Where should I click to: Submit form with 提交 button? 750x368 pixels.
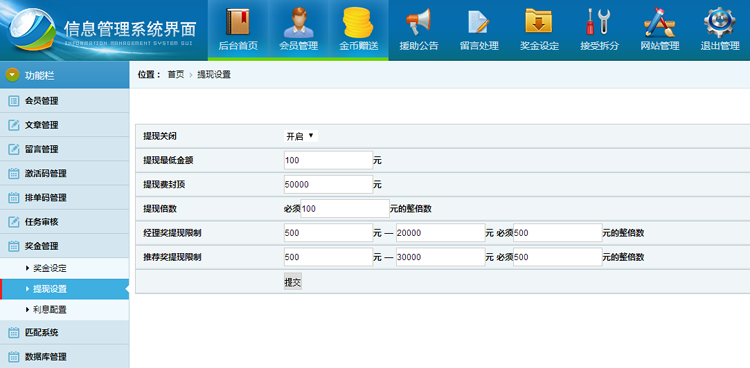tap(293, 282)
